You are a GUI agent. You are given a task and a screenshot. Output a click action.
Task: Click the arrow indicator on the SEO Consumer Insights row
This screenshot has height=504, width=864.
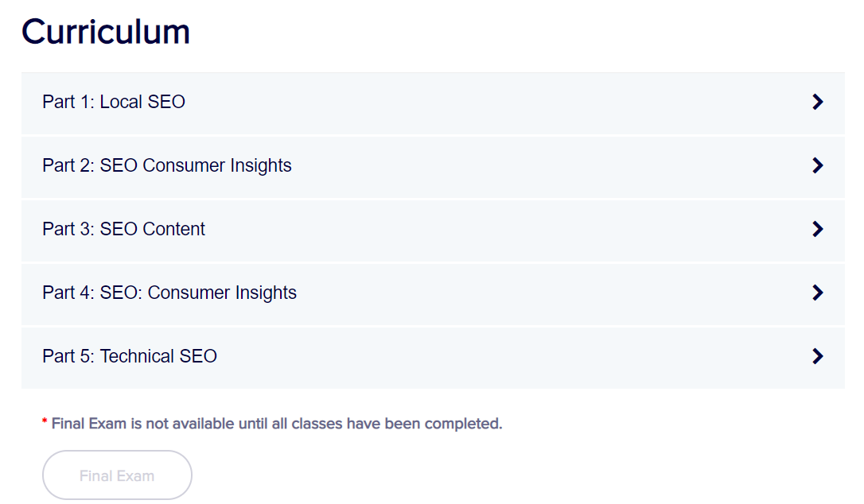pyautogui.click(x=817, y=165)
